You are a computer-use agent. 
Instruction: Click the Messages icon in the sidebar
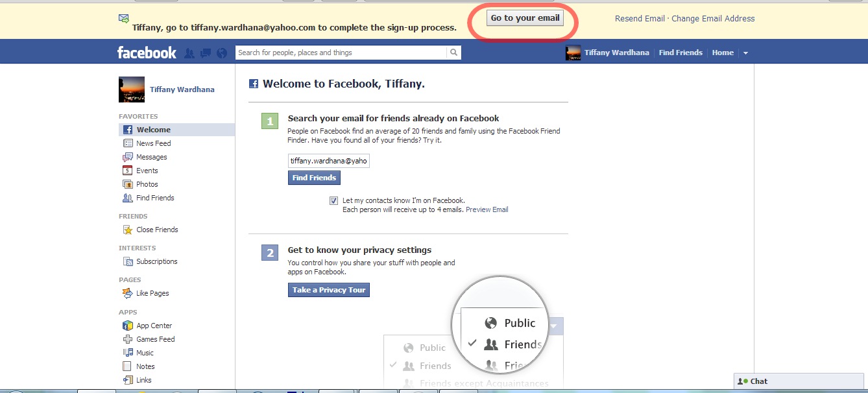pyautogui.click(x=128, y=157)
